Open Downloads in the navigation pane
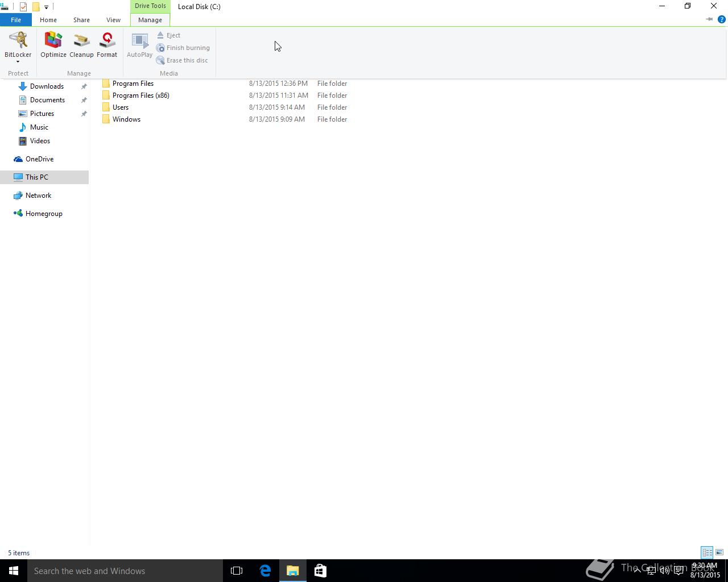The height and width of the screenshot is (582, 728). pos(47,86)
